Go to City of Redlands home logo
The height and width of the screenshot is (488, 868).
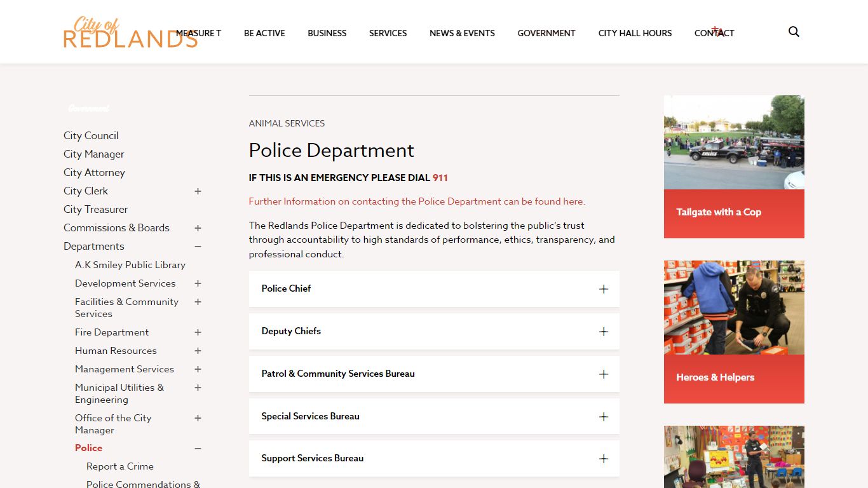pos(130,32)
